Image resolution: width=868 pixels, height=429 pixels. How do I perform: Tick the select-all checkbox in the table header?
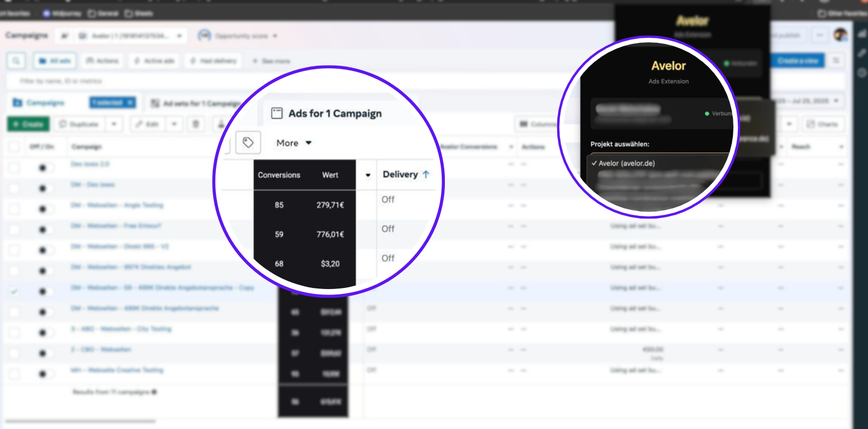[15, 146]
